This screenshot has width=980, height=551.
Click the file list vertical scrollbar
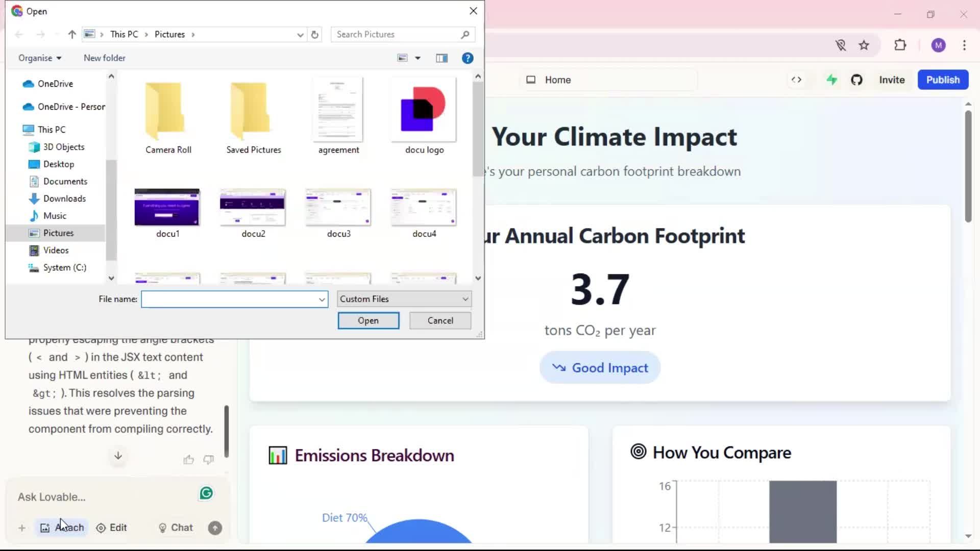[x=478, y=129]
